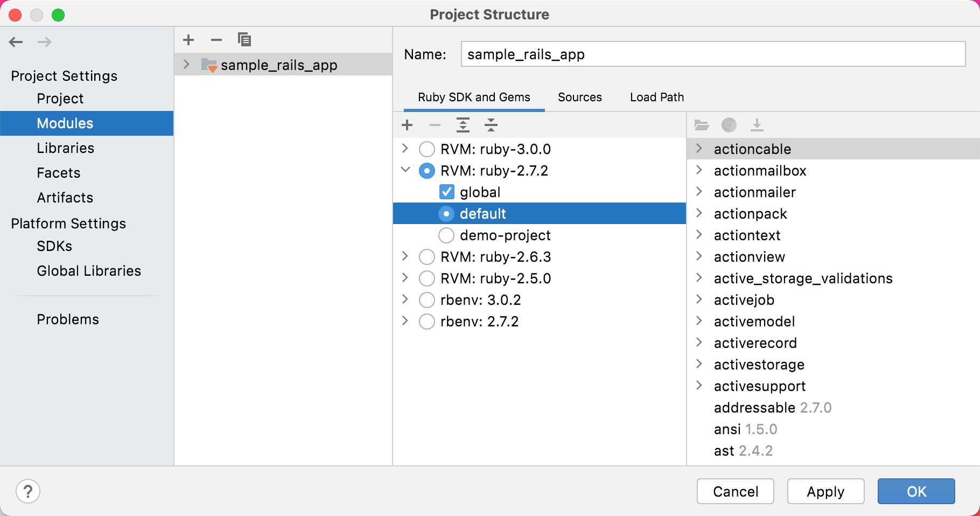Choose RVM: ruby-3.0.0 as the SDK
The height and width of the screenshot is (516, 980).
(x=426, y=149)
